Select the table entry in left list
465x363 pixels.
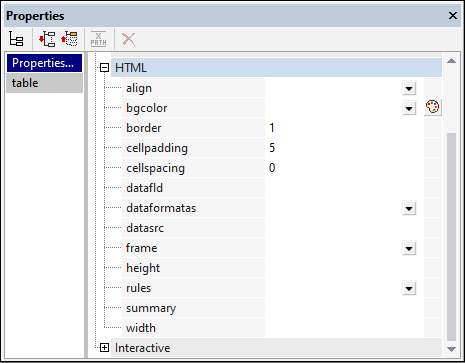(44, 83)
